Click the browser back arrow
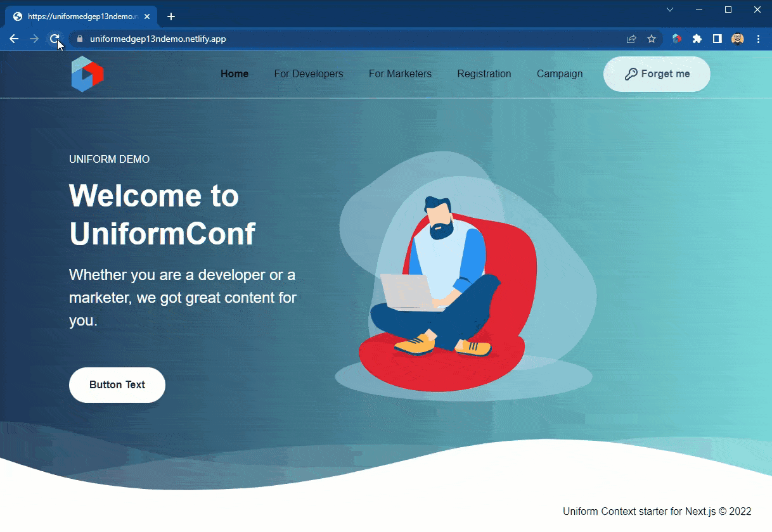772x532 pixels. coord(14,39)
